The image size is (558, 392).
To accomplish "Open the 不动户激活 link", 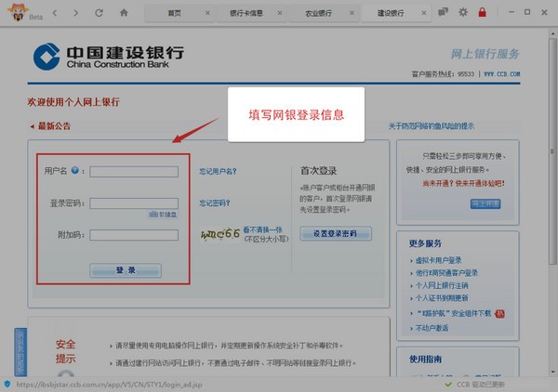I will coord(432,328).
